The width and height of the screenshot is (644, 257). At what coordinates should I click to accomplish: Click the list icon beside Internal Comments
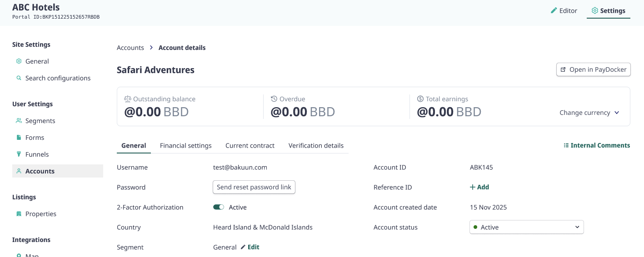tap(566, 146)
